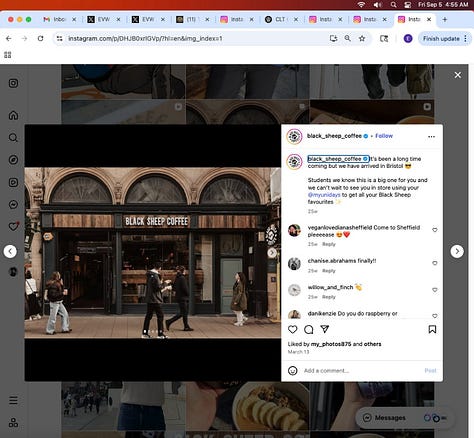The image size is (474, 438).
Task: Click Add a comment field
Action: pos(362,371)
